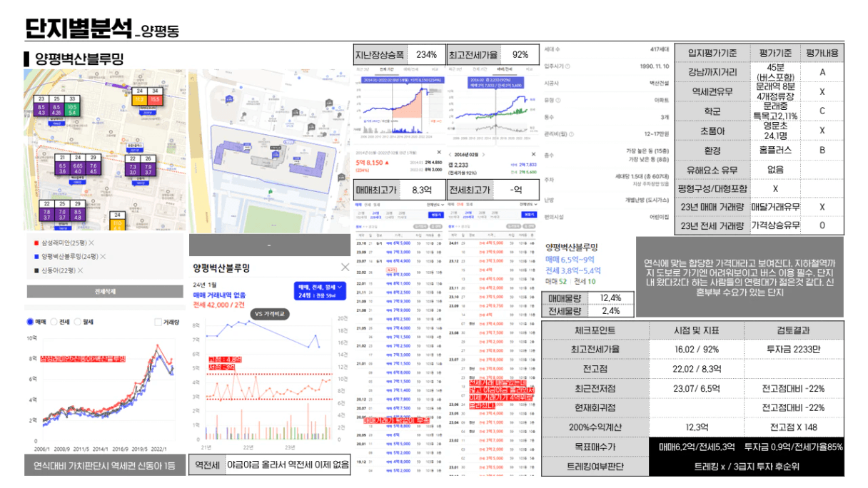Click the 연식대비 가치판단시 역세권 신동아 1등 caption
This screenshot has height=488, width=868.
tap(104, 464)
